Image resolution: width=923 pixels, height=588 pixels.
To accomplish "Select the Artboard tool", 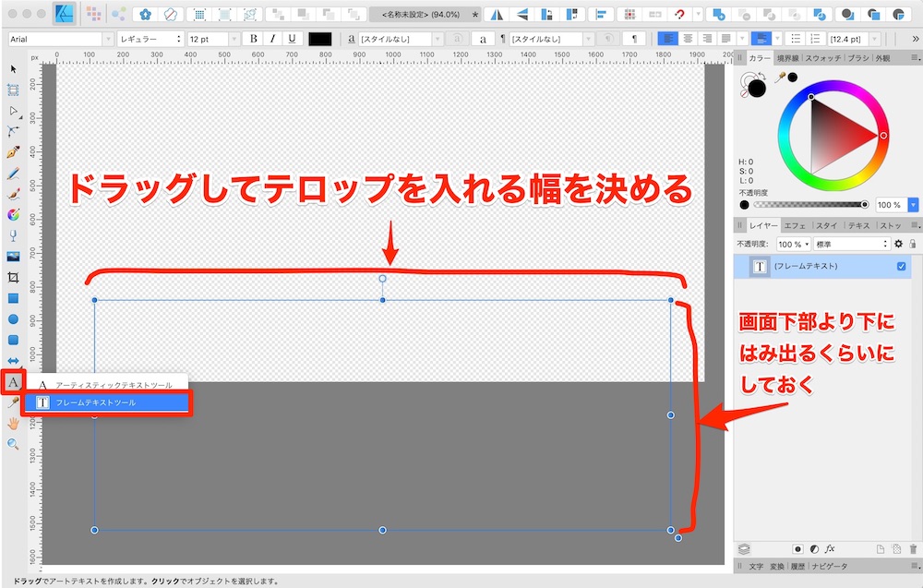I will pyautogui.click(x=13, y=90).
